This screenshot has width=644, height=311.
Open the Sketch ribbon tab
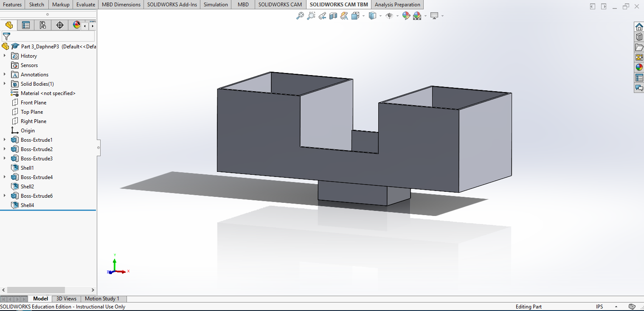coord(37,5)
